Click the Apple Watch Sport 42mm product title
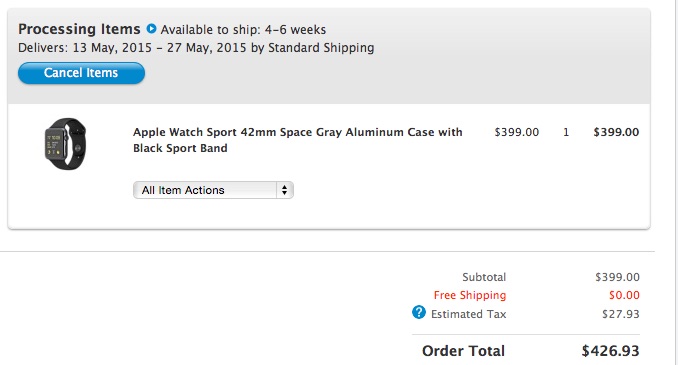678x365 pixels. coord(297,140)
